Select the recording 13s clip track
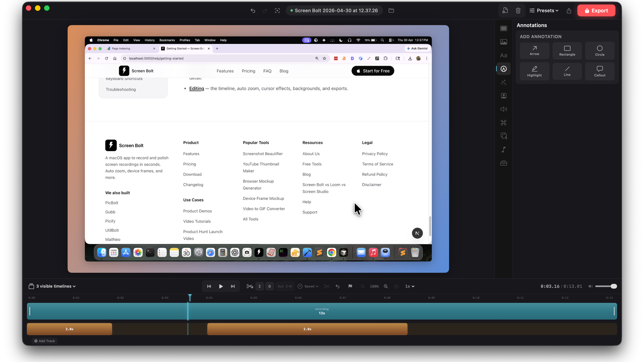This screenshot has height=362, width=644. point(322,311)
